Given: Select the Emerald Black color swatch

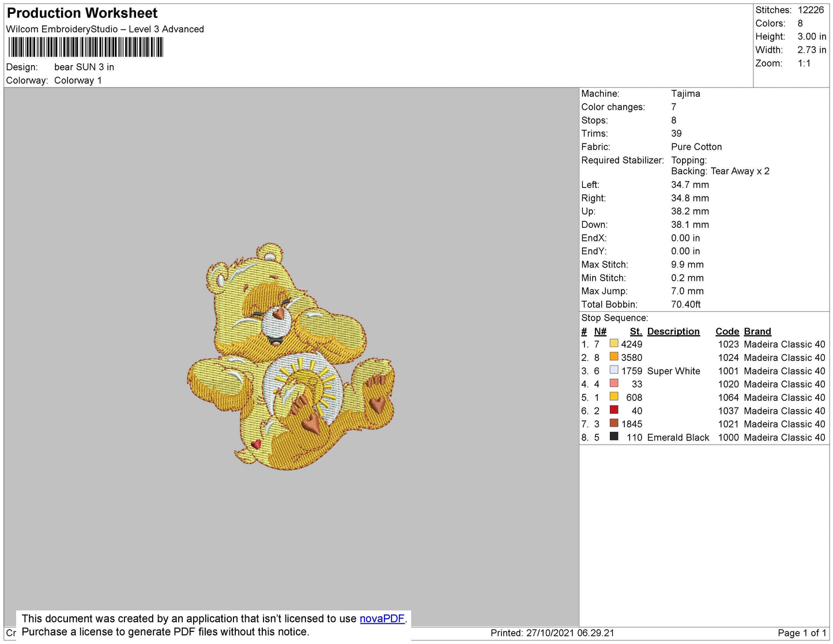Looking at the screenshot, I should (x=614, y=436).
